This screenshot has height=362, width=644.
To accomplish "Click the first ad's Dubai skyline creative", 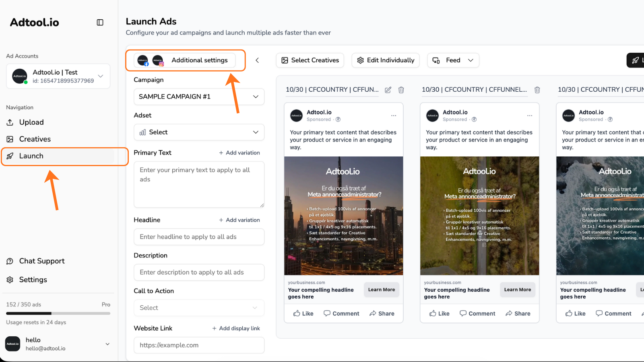I will 344,216.
